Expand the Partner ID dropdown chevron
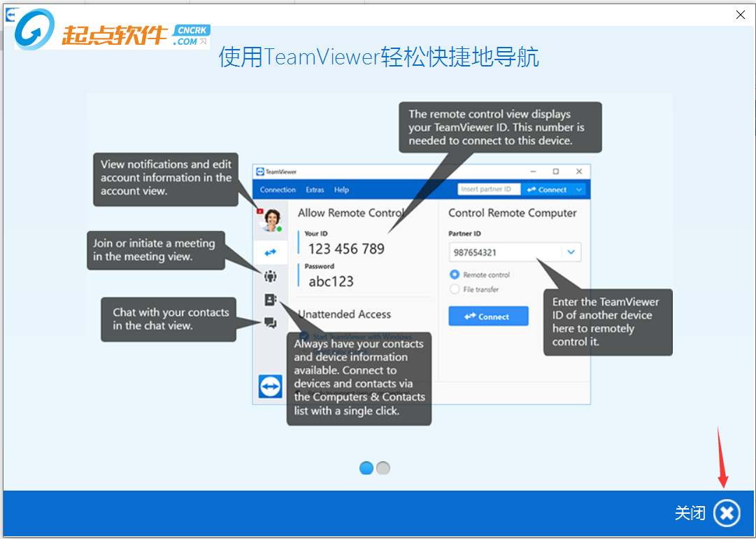Screen dimensions: 756x539 click(x=571, y=252)
